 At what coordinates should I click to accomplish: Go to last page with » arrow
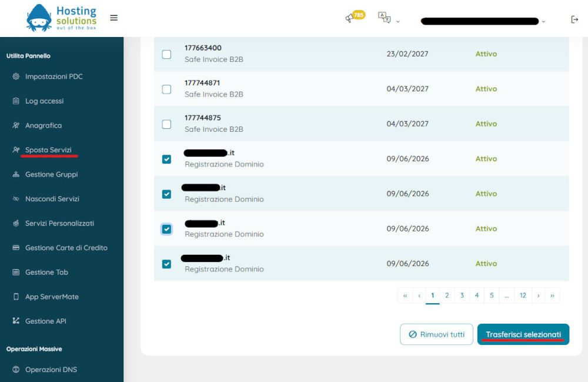coord(552,295)
